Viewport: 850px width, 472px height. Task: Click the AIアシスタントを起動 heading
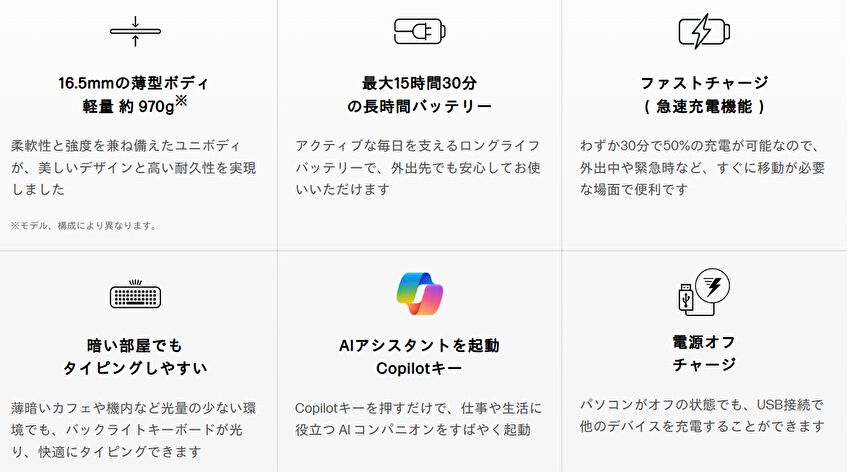click(419, 345)
